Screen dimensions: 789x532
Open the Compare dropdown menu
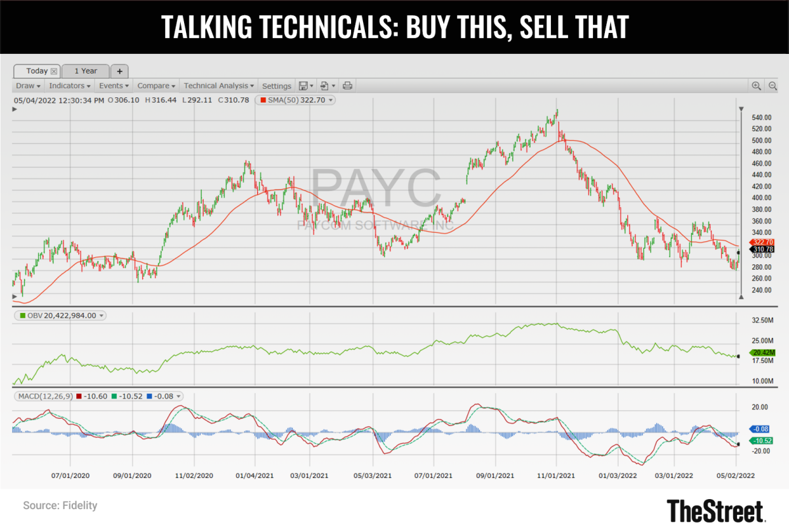(x=156, y=85)
